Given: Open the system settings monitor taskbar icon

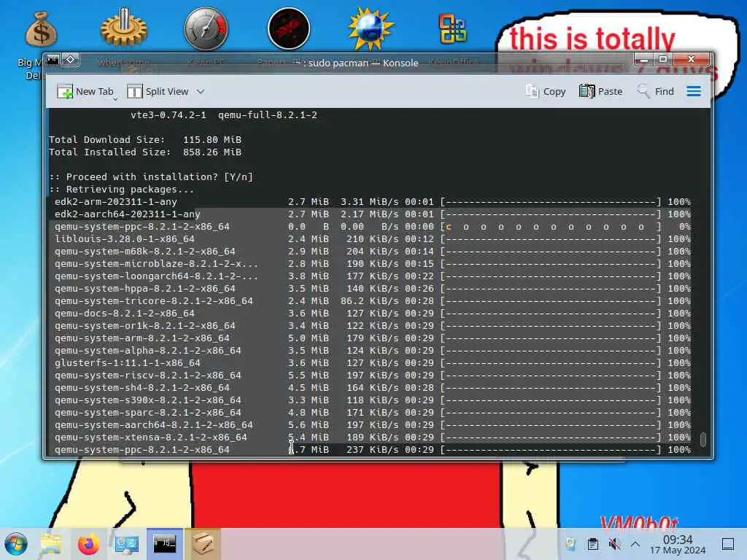Looking at the screenshot, I should tap(127, 544).
